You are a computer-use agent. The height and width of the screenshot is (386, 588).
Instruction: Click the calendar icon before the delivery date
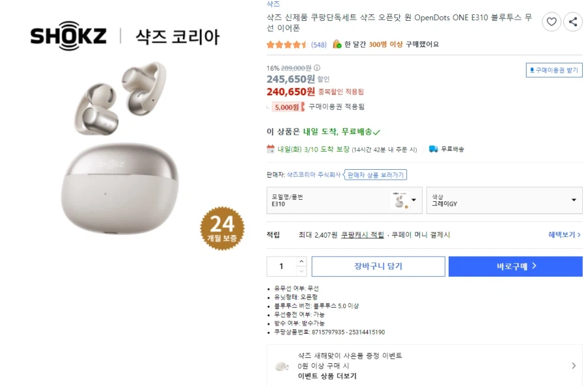270,149
